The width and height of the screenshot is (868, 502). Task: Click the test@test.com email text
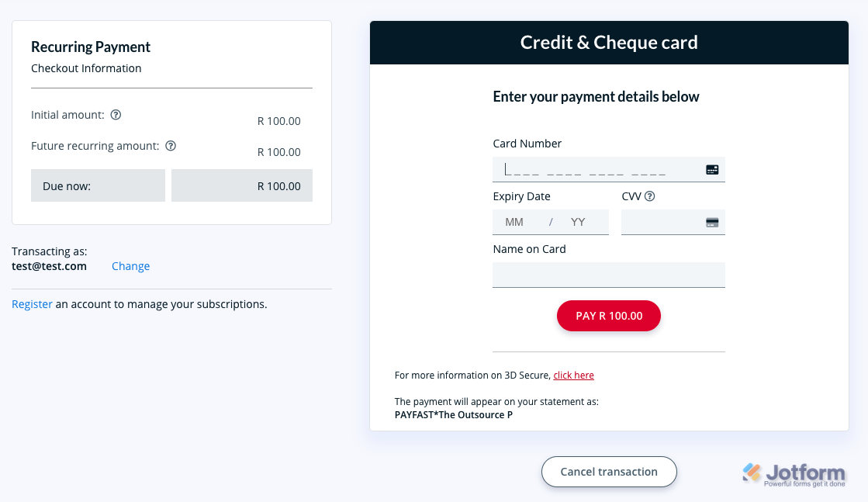tap(49, 266)
